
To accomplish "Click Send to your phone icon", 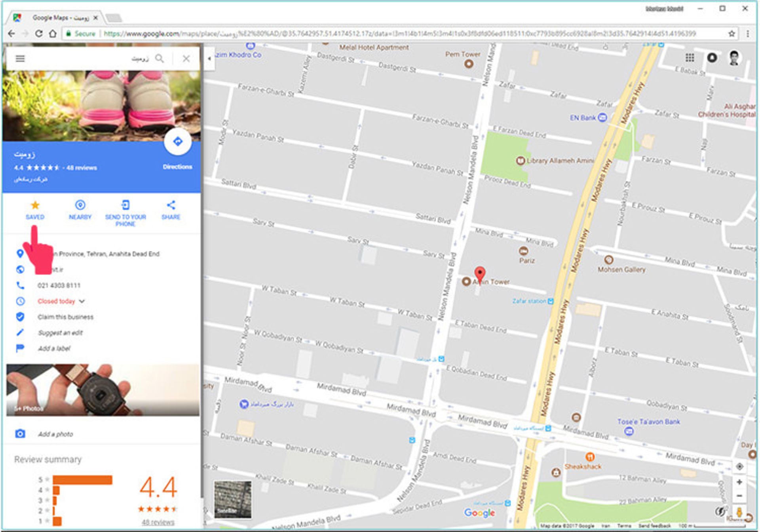I will click(x=125, y=205).
